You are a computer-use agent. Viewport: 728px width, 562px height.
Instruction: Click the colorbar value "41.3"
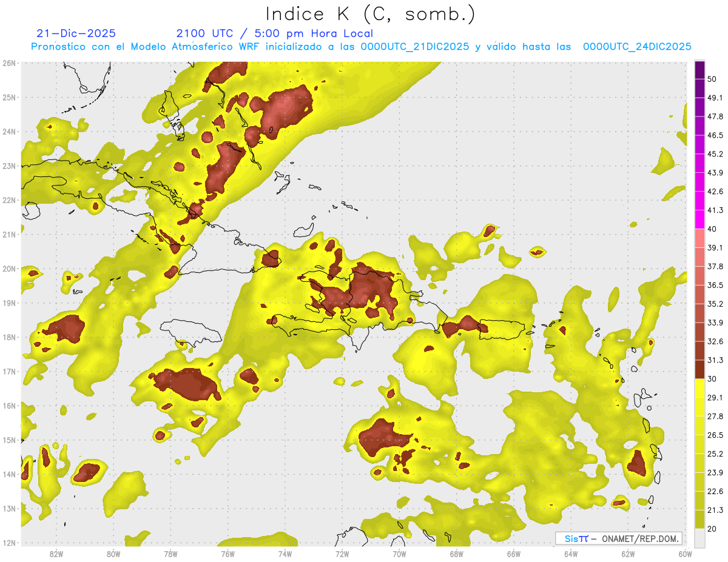tap(715, 210)
